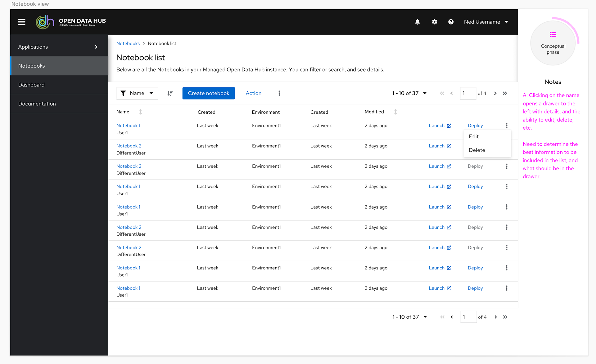
Task: Click the Conceptual phase list icon
Action: pos(553,34)
